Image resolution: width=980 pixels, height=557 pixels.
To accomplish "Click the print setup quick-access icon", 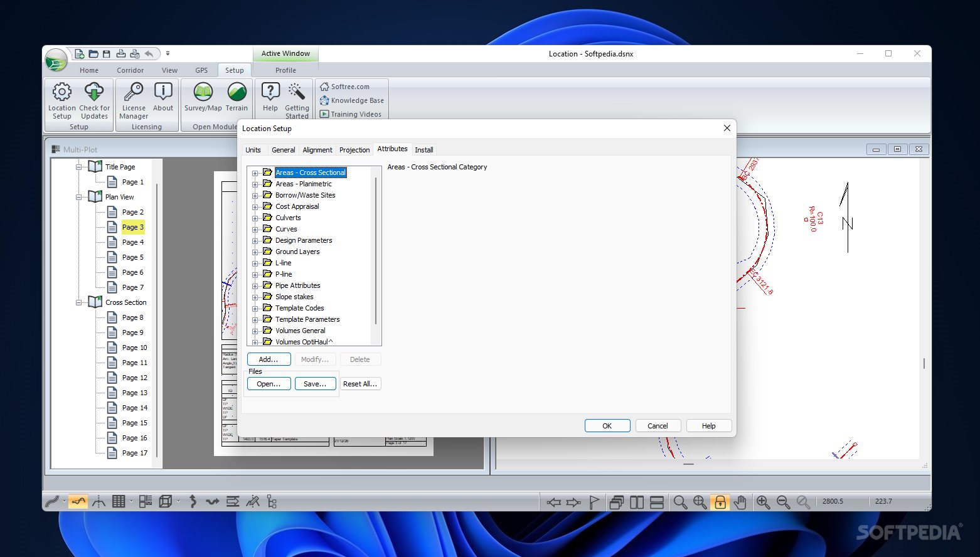I will [134, 54].
